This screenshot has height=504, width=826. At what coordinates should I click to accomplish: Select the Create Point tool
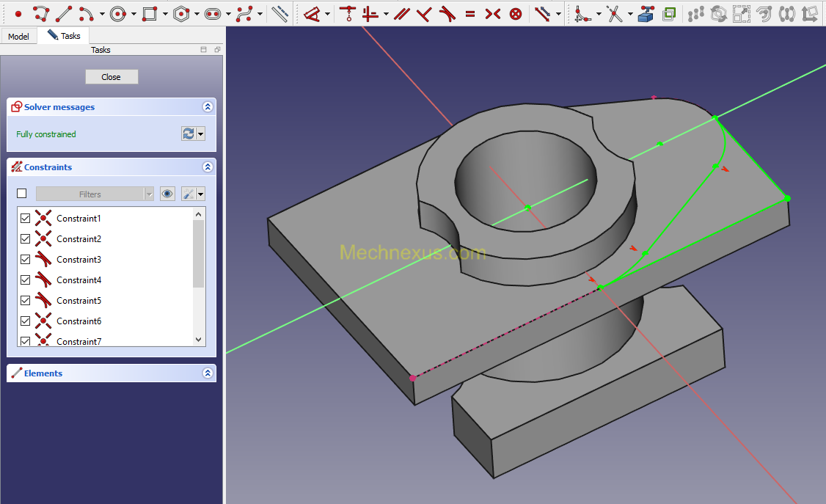[x=18, y=14]
